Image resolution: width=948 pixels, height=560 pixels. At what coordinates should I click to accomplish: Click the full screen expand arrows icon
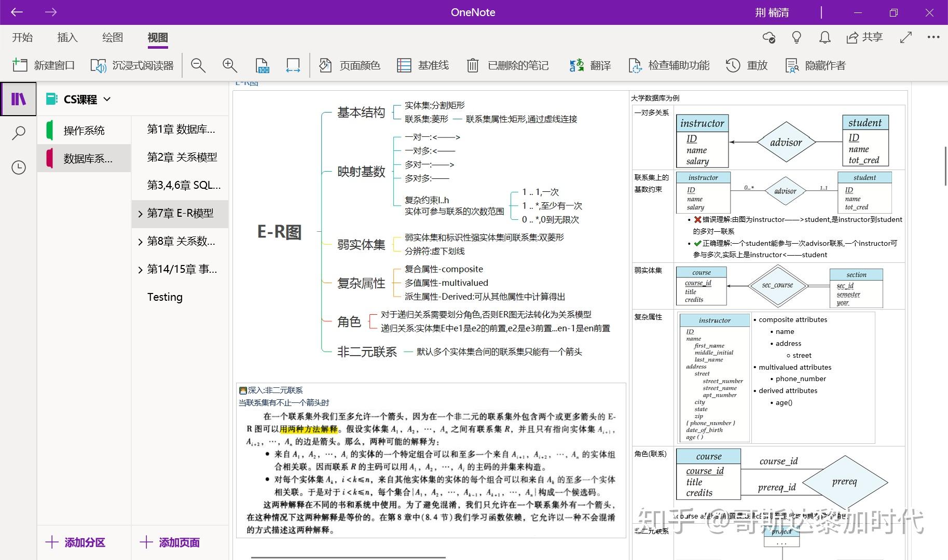[x=906, y=37]
